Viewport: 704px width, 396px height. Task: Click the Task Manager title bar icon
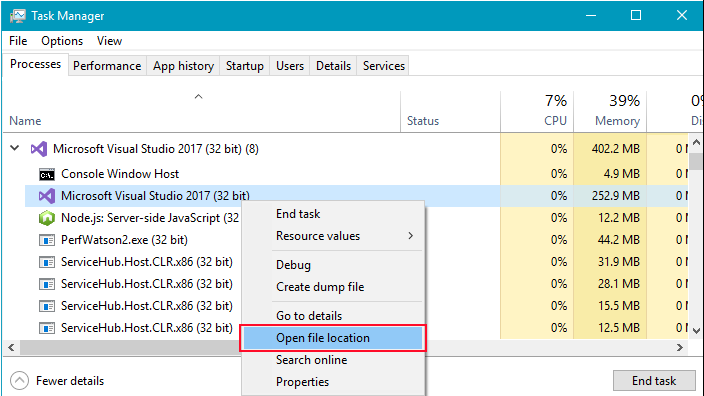click(x=18, y=16)
